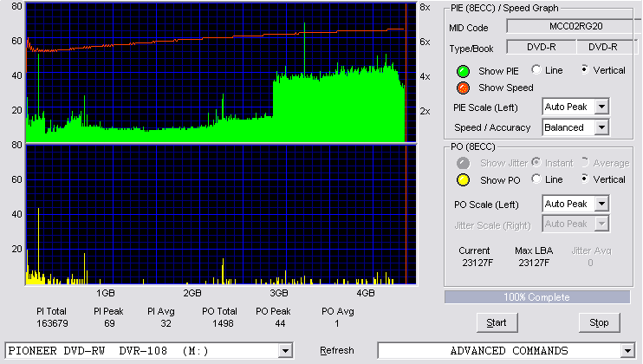Click the PO Avg value 1
The image size is (643, 364).
[x=337, y=324]
